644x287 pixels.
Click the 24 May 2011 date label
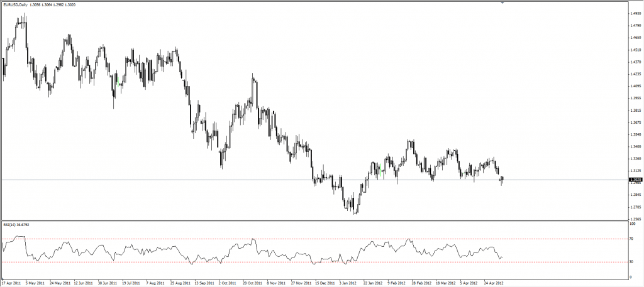click(60, 283)
